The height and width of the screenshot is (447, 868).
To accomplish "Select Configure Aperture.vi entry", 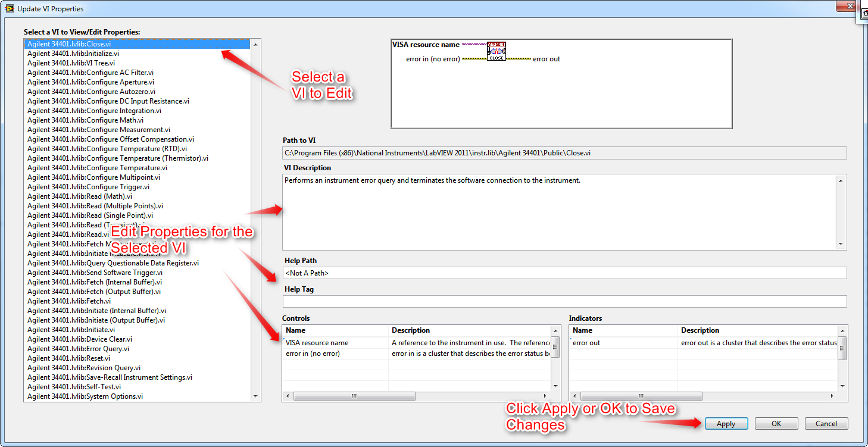I will 138,82.
